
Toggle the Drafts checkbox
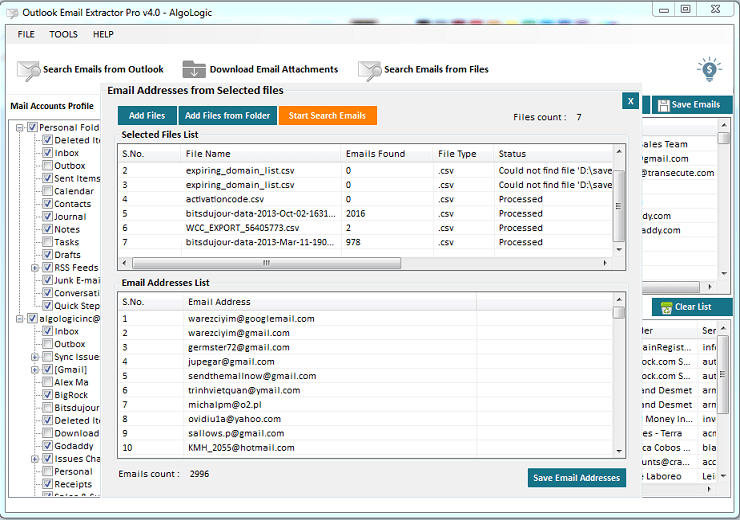[x=47, y=255]
